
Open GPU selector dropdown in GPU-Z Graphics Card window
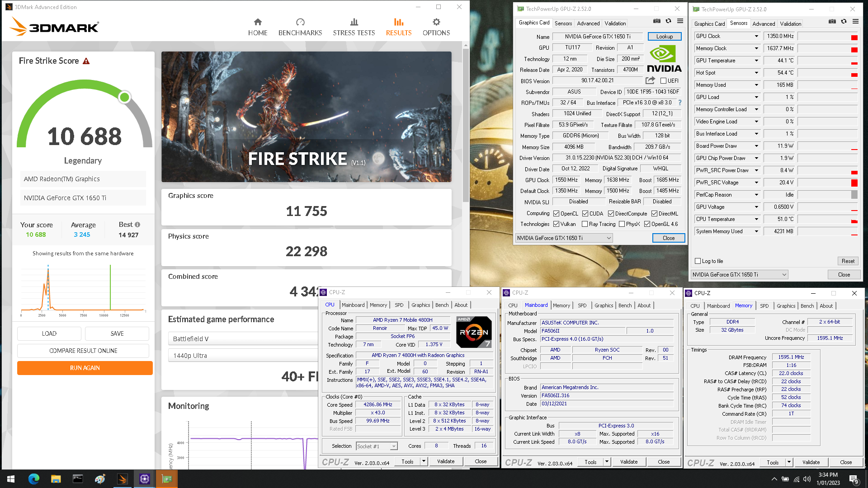pos(564,238)
